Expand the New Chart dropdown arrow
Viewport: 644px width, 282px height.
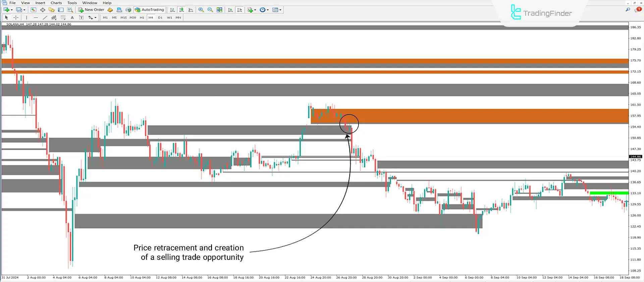coord(12,10)
